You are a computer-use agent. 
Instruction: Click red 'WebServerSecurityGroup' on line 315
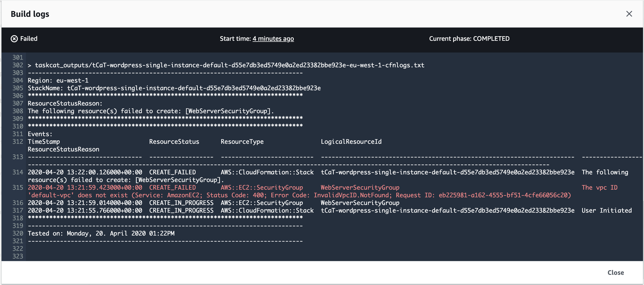click(360, 188)
